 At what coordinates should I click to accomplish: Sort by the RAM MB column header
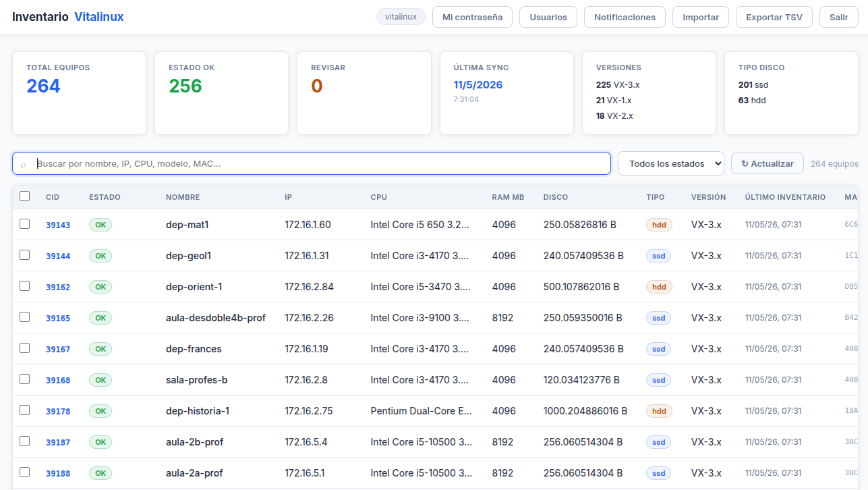click(x=508, y=197)
